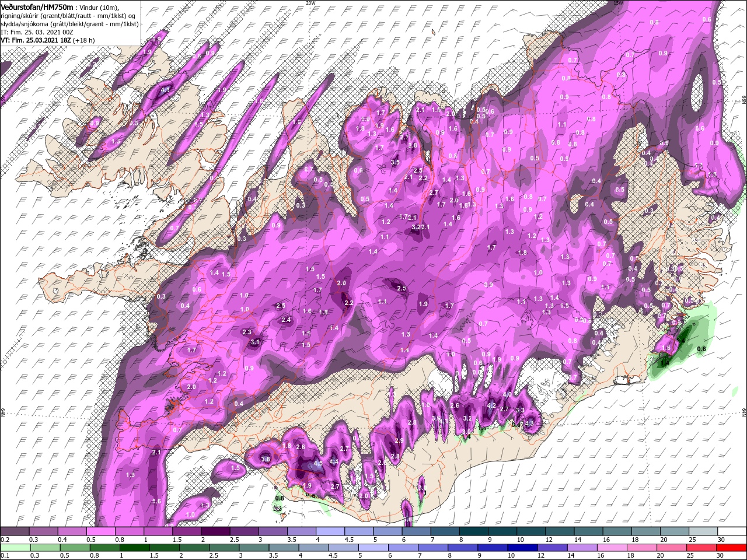Click the 20W longitude label at top edge
The width and height of the screenshot is (747, 560).
(x=310, y=3)
